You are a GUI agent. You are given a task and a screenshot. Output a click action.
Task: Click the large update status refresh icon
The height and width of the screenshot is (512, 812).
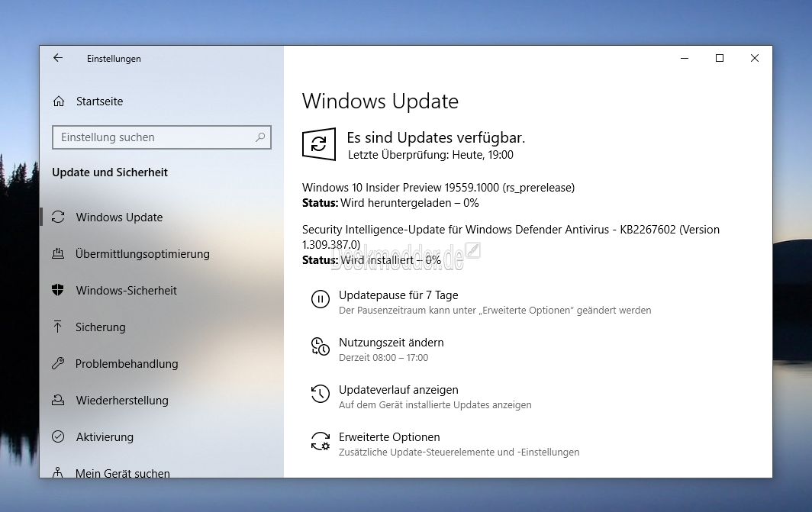point(319,144)
